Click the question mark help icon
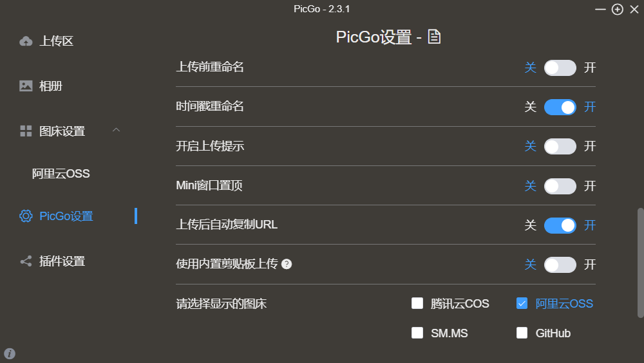 point(287,264)
